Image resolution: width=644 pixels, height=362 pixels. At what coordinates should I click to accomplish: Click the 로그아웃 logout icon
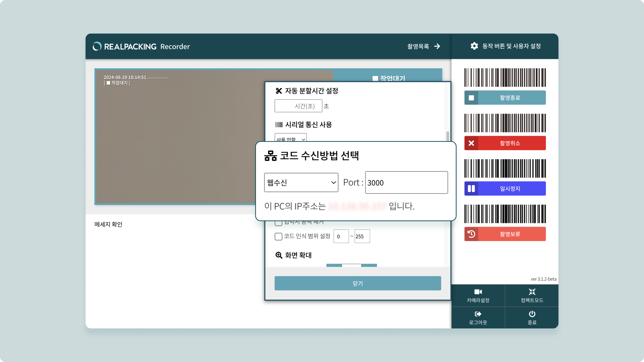tap(478, 314)
